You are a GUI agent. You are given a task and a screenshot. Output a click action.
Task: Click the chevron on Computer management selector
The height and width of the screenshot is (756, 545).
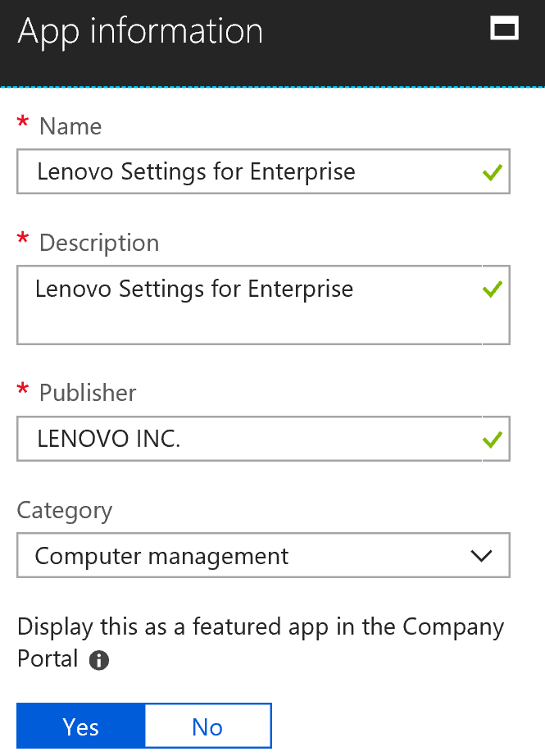click(x=481, y=555)
